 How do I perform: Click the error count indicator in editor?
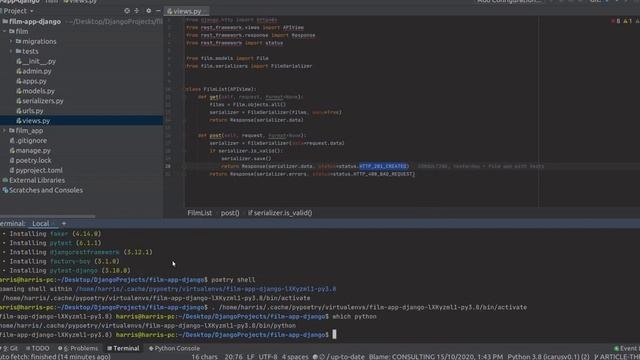point(616,21)
